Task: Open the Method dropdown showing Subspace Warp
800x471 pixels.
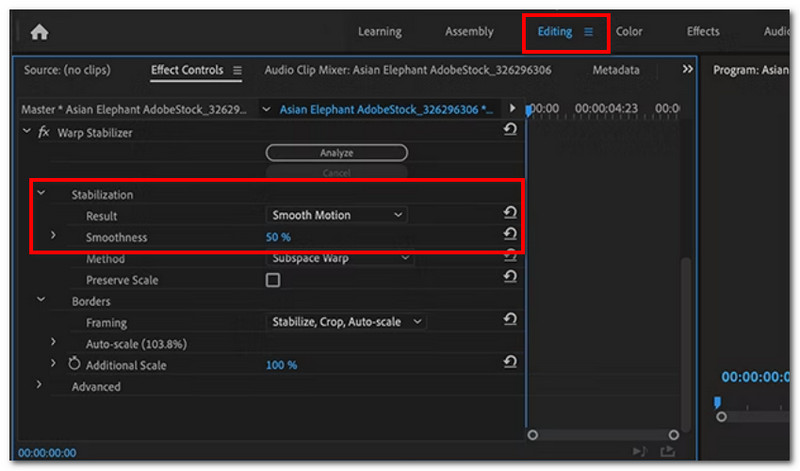Action: coord(340,258)
